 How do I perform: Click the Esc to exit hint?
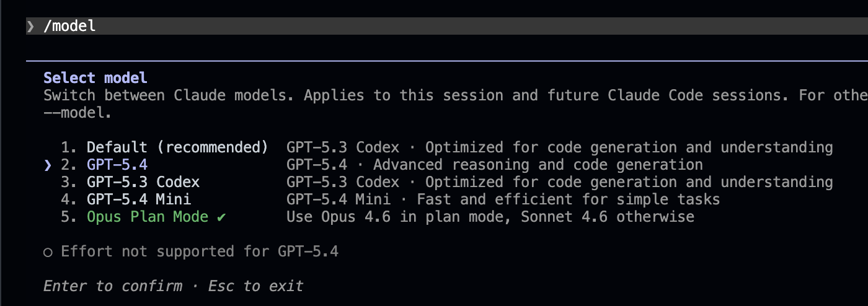[256, 286]
